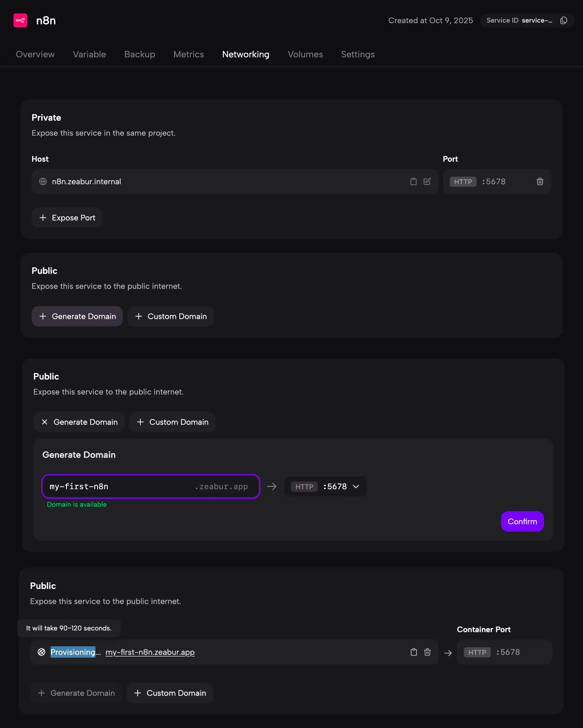Delete the private HTTP port 5678
The width and height of the screenshot is (583, 728).
540,182
